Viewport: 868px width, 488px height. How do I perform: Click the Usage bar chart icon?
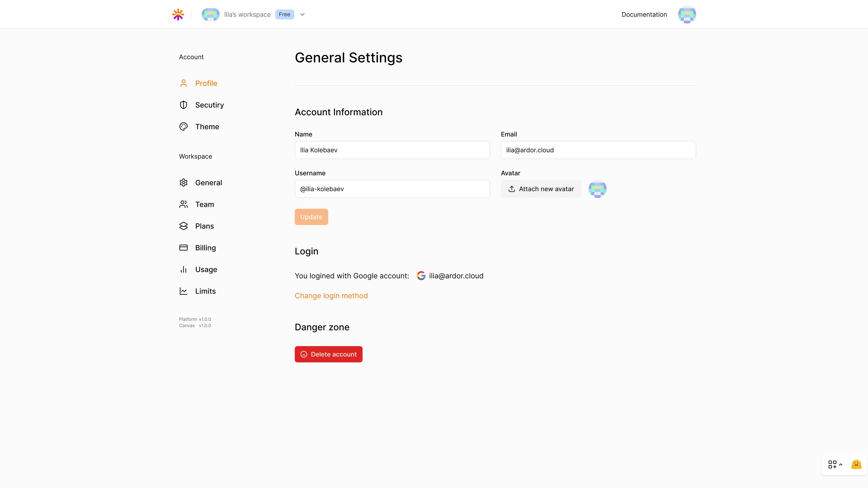pos(183,270)
